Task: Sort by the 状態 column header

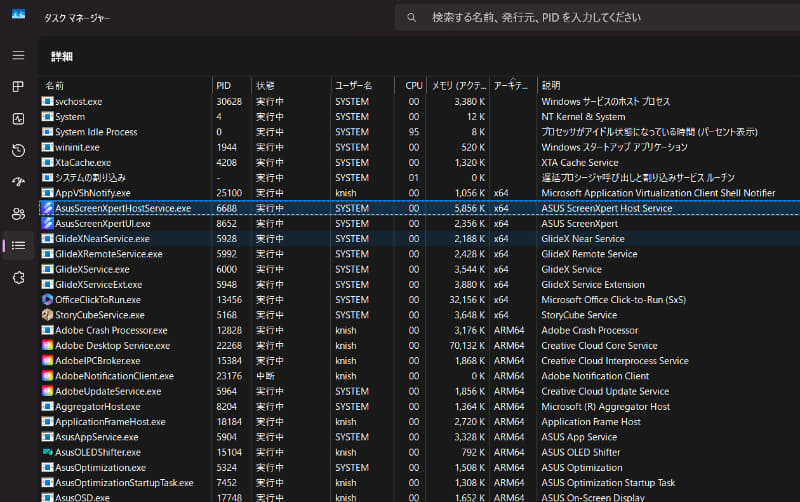Action: [x=291, y=86]
